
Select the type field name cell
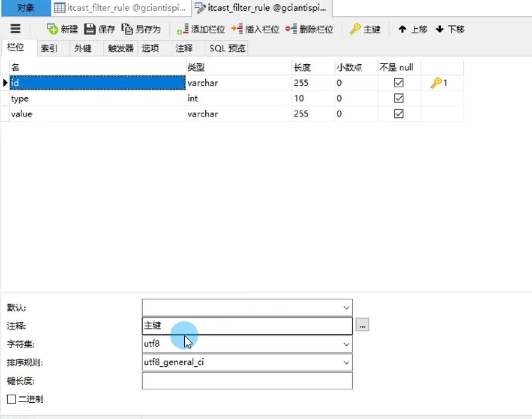98,98
